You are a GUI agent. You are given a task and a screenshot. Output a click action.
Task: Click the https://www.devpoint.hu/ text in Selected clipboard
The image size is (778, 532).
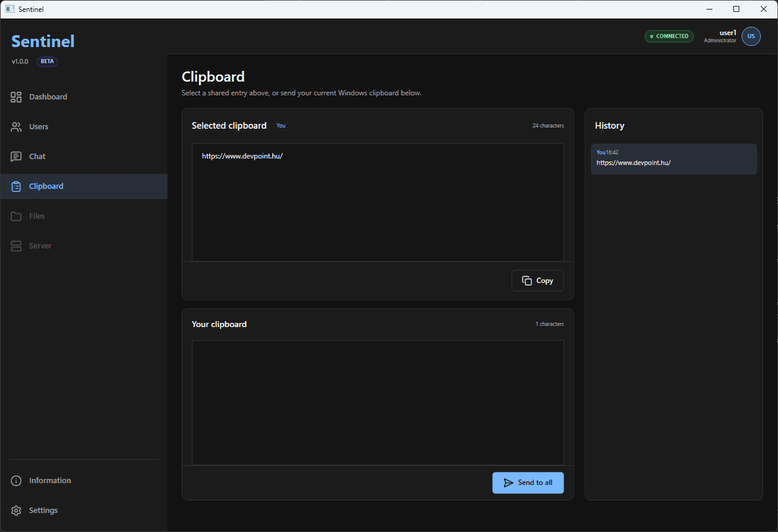[x=242, y=156]
